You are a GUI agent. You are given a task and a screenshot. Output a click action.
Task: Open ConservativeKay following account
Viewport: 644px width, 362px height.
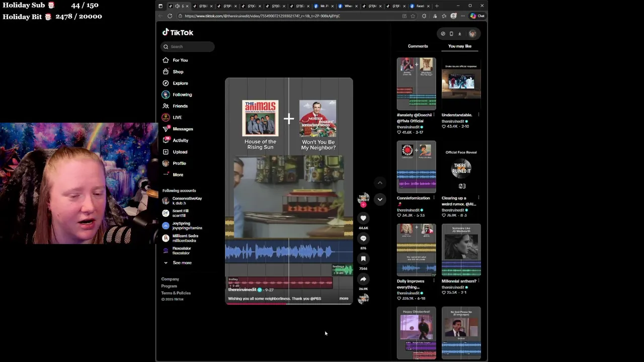[x=182, y=201]
